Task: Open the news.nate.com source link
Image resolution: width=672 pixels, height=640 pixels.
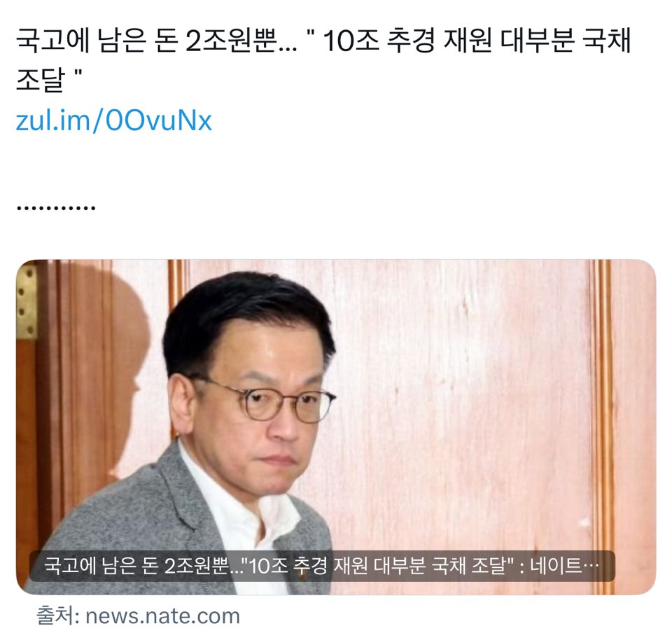Action: tap(162, 616)
